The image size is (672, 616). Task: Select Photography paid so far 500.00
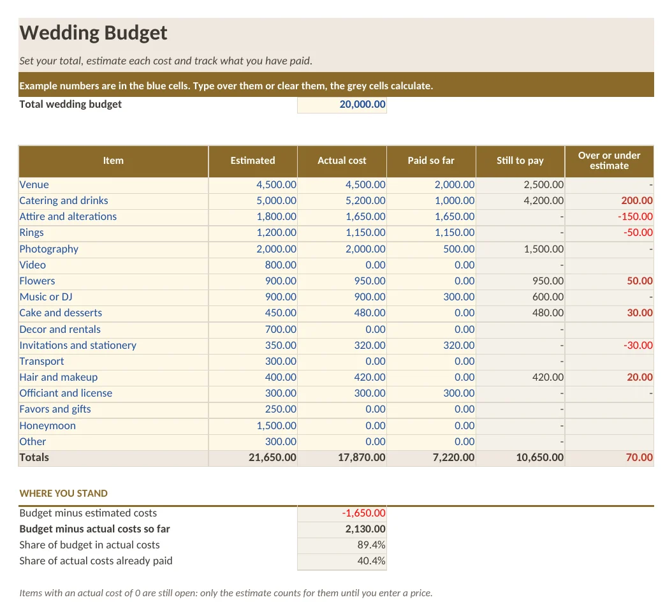pos(431,249)
